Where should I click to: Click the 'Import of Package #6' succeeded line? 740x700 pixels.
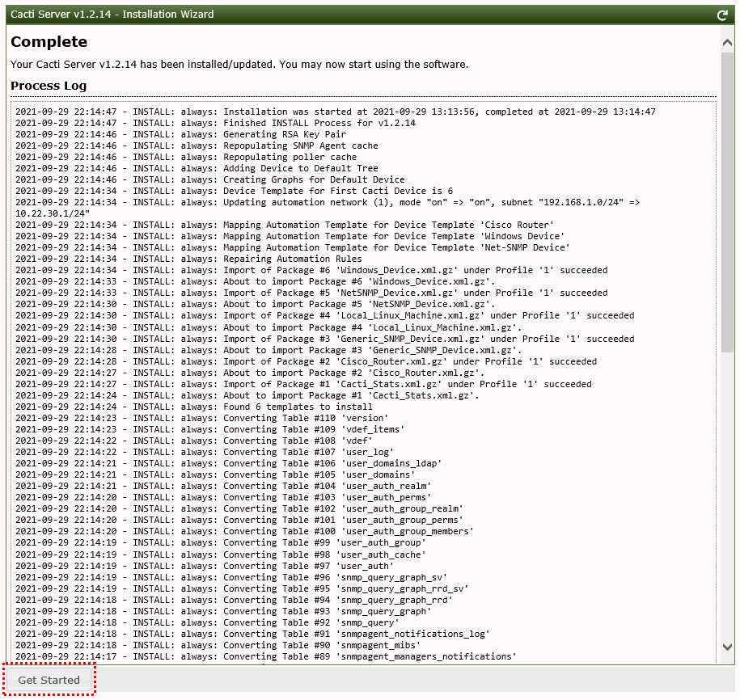(311, 270)
